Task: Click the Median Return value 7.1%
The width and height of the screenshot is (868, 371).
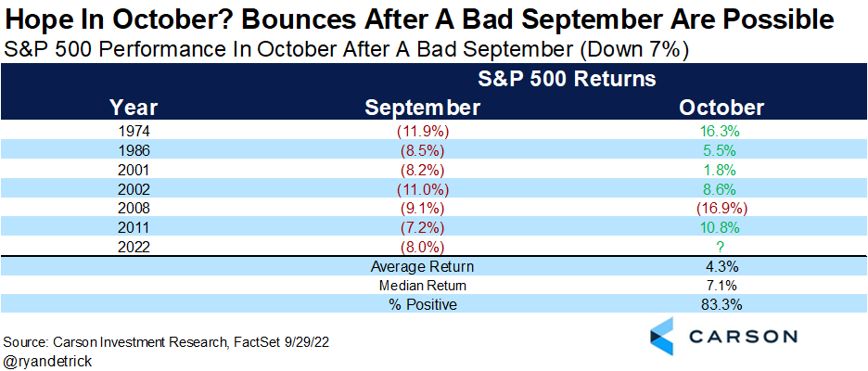Action: (x=721, y=286)
